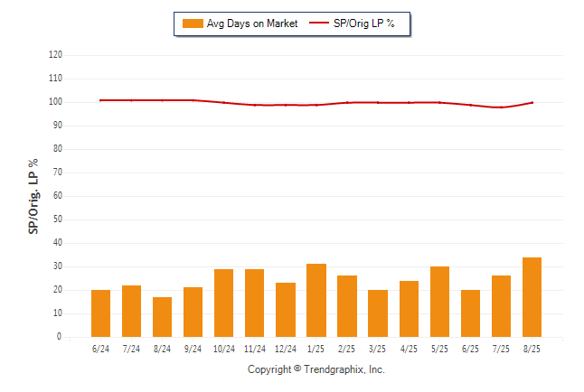The width and height of the screenshot is (584, 392).
Task: Click the SP/Orig. LP % axis title
Action: (33, 196)
